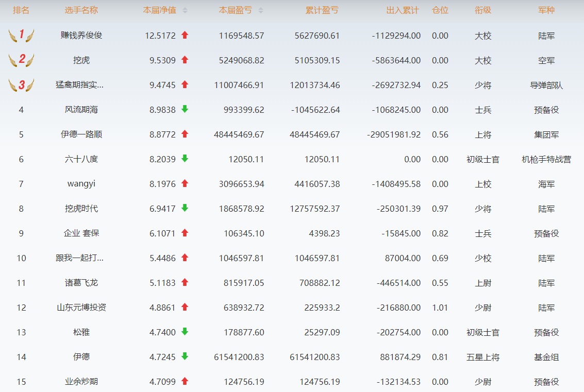Click the 军种 column header

pos(546,10)
